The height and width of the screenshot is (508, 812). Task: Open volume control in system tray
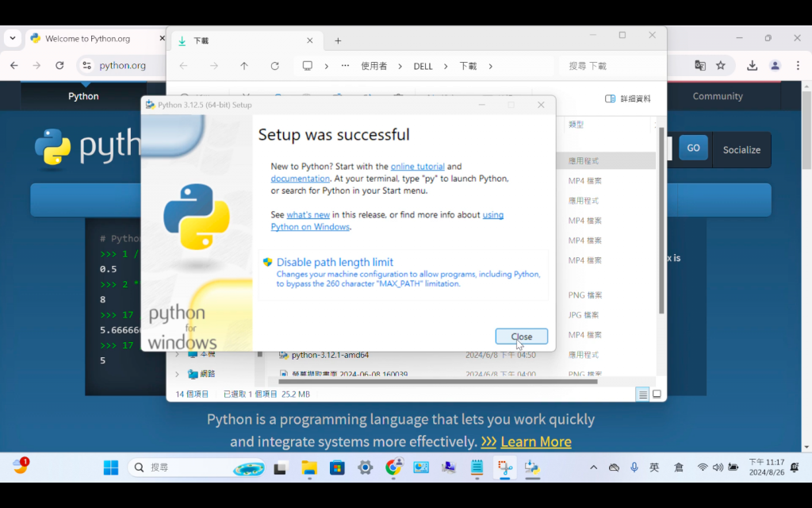[718, 468]
